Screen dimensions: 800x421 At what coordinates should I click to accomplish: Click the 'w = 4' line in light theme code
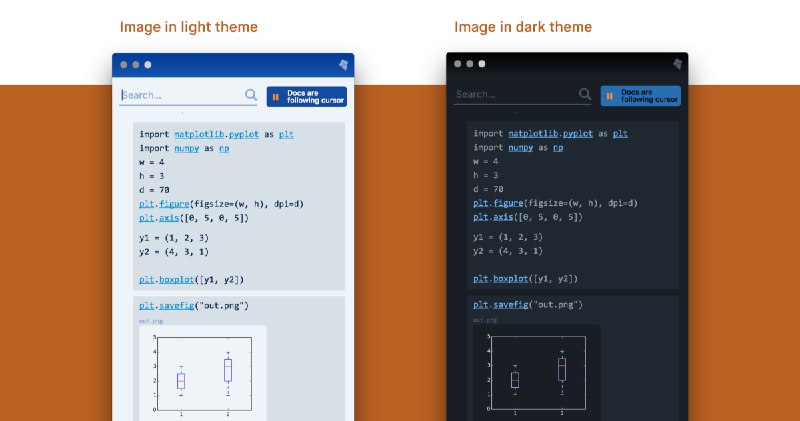pos(152,162)
